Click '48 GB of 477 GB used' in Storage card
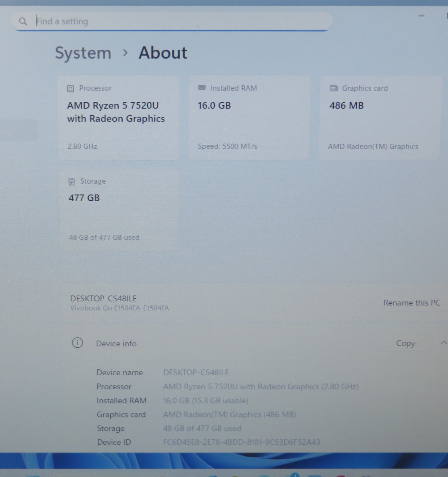448x477 pixels. point(104,238)
